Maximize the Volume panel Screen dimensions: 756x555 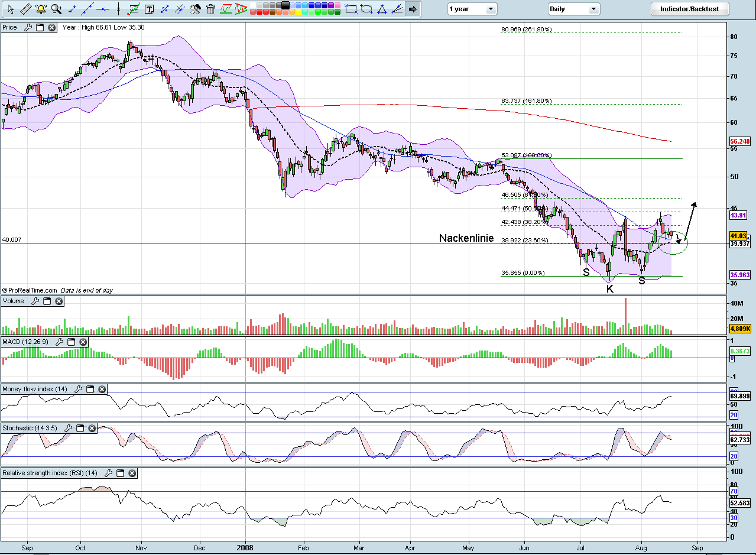[x=47, y=301]
